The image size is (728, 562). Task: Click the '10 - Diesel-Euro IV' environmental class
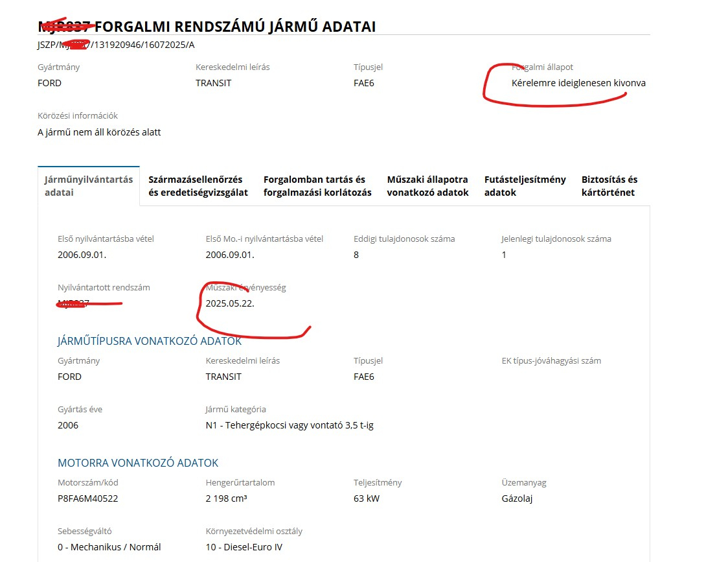[244, 547]
